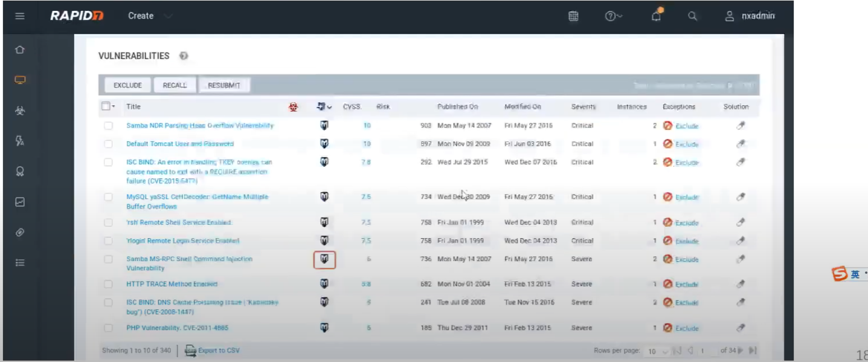Go to Home in the sidebar

[x=20, y=50]
